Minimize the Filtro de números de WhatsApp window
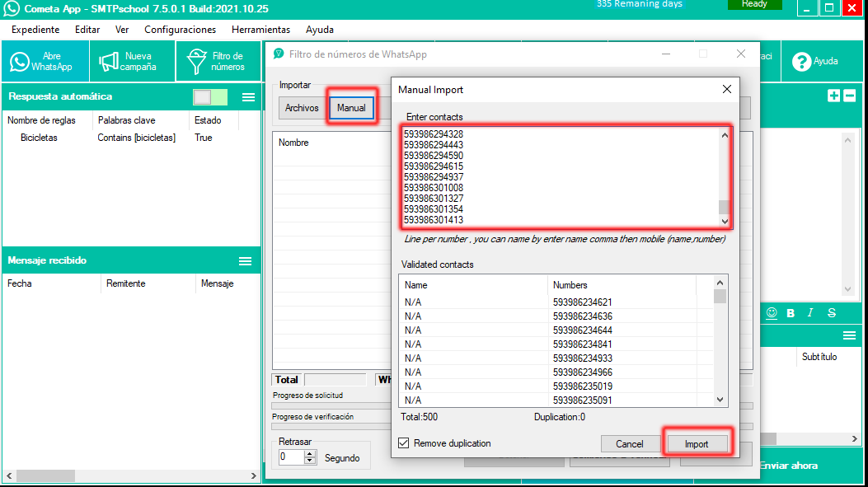The image size is (868, 487). coord(666,54)
